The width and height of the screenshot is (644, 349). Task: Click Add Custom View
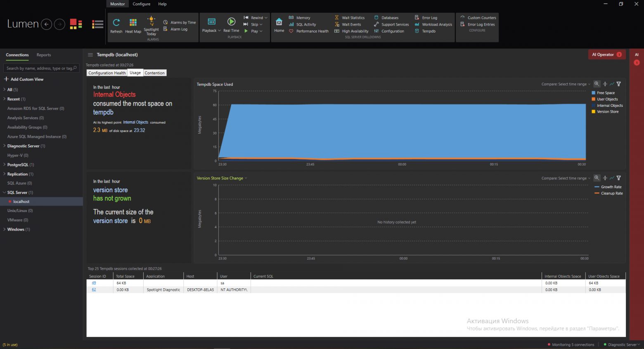tap(24, 79)
